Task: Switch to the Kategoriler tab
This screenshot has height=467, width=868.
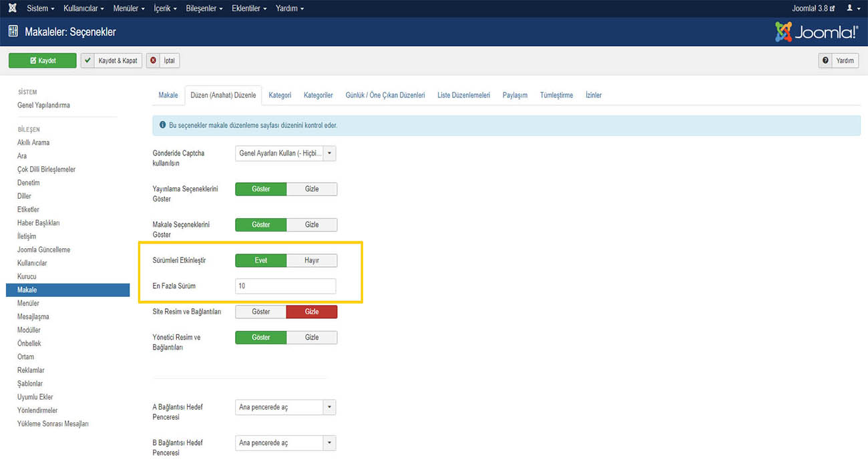Action: point(318,95)
